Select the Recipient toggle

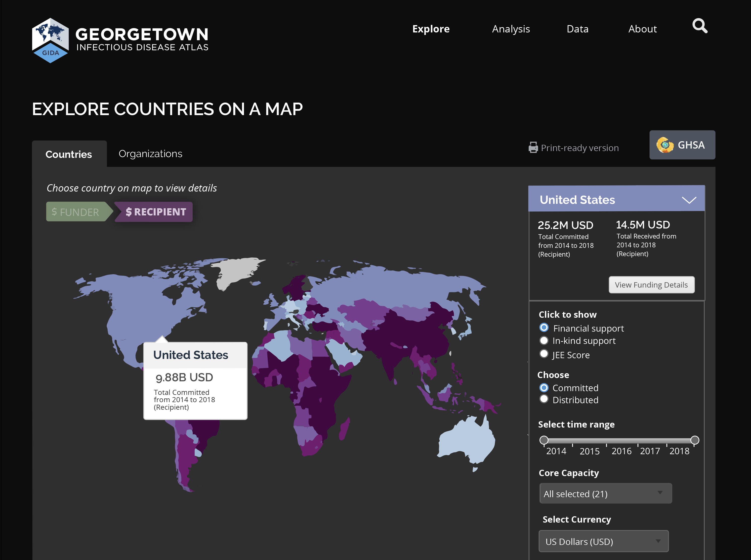tap(154, 212)
